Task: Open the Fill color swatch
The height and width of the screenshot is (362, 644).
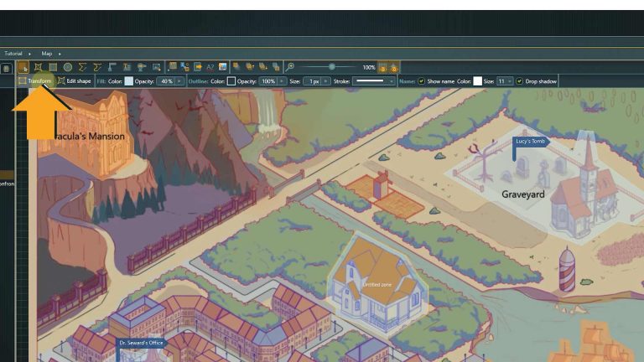Action: (128, 81)
